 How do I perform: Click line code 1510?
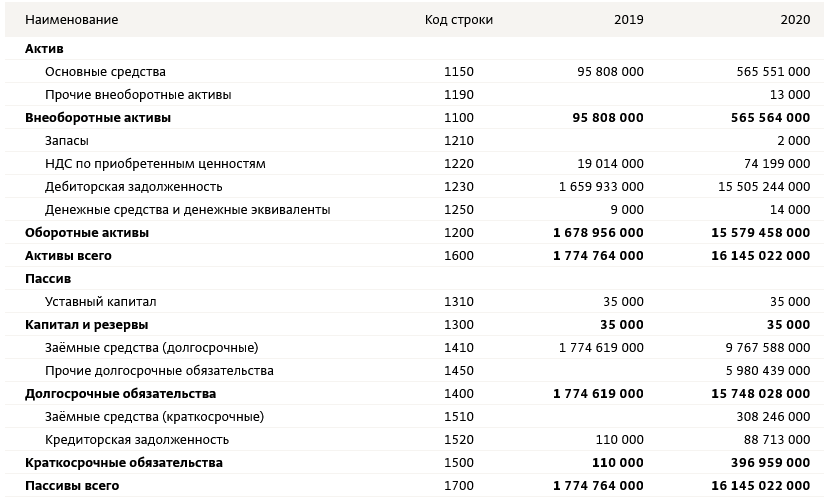point(459,417)
